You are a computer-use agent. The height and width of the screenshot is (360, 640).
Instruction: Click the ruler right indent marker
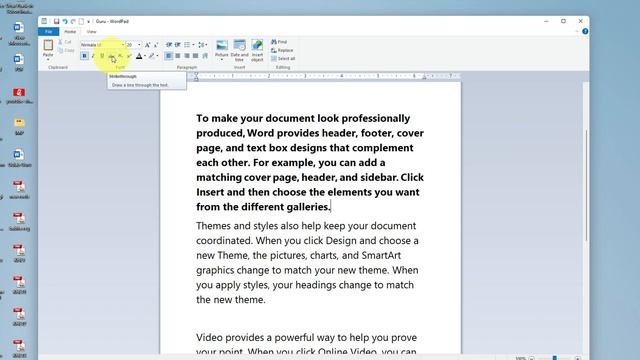pos(424,77)
